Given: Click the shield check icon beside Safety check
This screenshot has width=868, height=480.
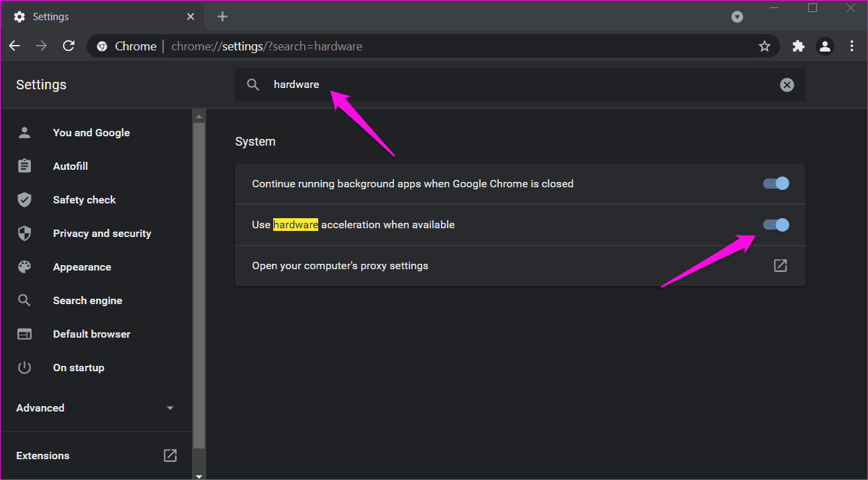Looking at the screenshot, I should pyautogui.click(x=25, y=199).
